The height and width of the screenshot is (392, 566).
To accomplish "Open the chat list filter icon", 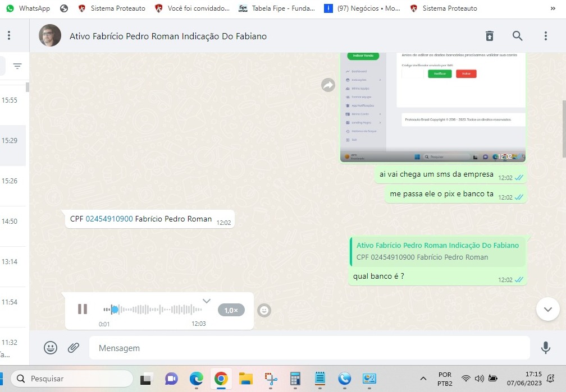I will 17,66.
